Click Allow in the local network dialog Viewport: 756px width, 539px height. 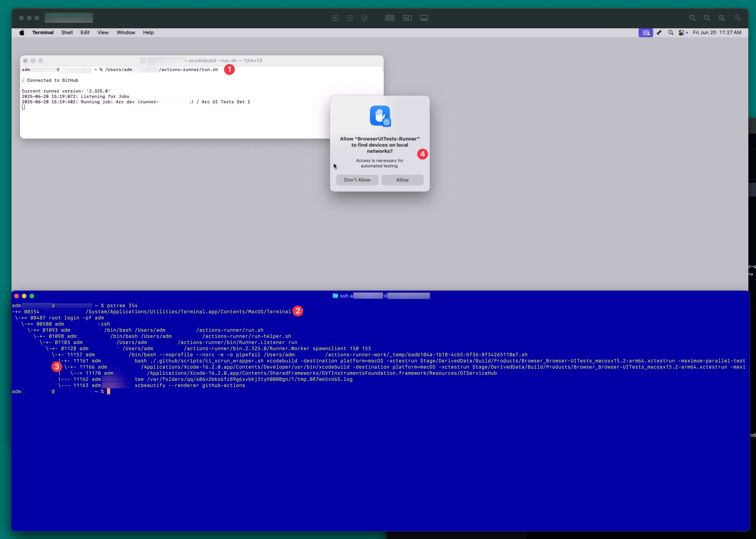[x=402, y=180]
